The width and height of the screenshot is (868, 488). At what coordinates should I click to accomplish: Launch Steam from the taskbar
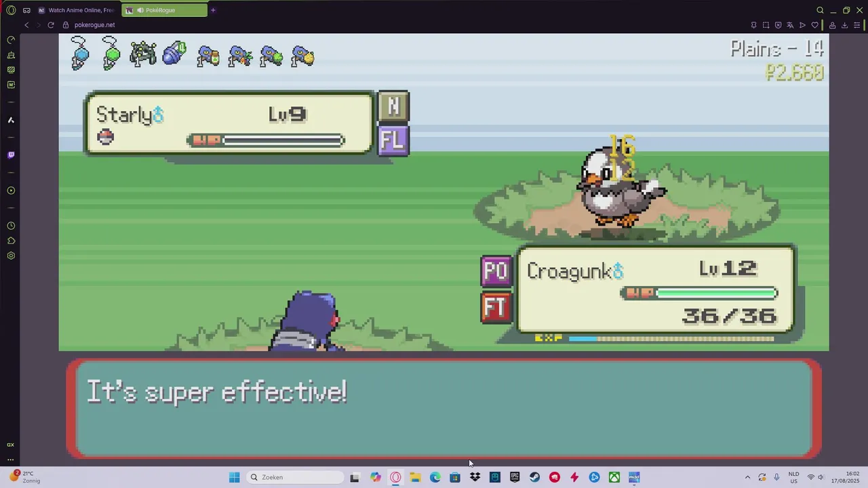click(534, 477)
